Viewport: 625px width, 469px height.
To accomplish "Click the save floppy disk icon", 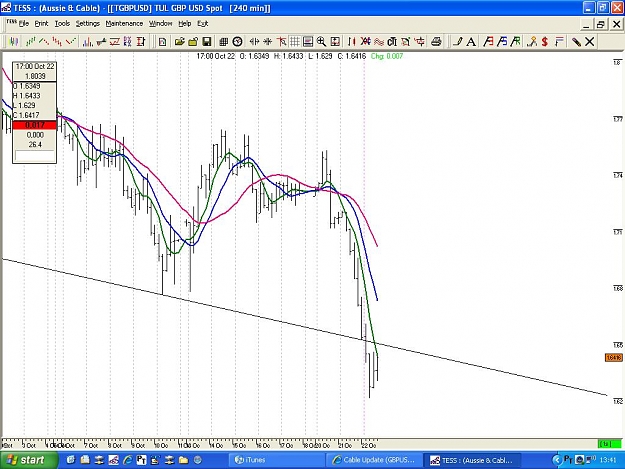I will tap(206, 41).
